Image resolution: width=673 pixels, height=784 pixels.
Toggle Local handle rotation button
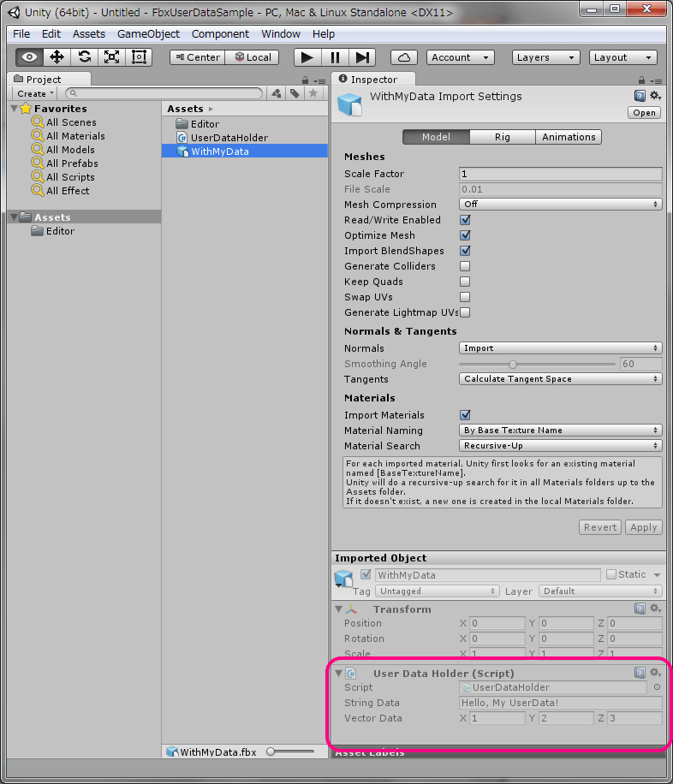pos(253,57)
